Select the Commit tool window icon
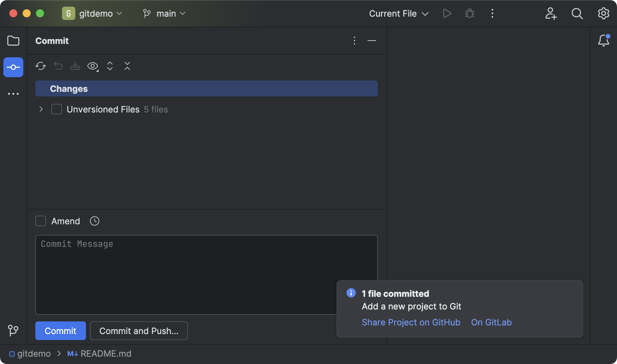Viewport: 617px width, 364px height. click(x=13, y=67)
